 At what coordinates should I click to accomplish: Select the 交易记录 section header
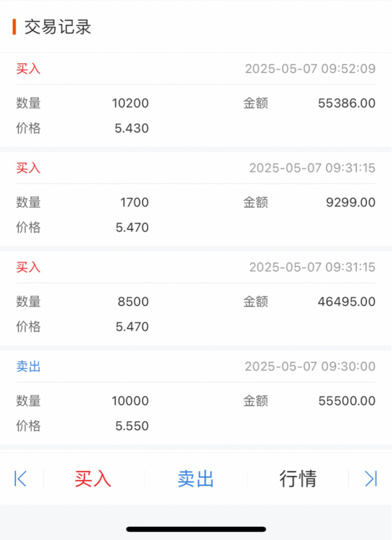click(x=58, y=27)
